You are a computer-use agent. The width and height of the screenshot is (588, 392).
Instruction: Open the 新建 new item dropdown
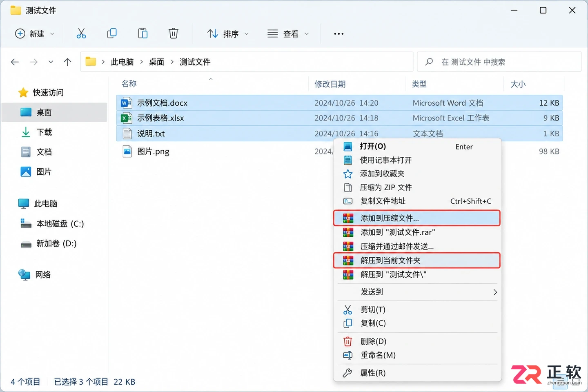(x=35, y=33)
